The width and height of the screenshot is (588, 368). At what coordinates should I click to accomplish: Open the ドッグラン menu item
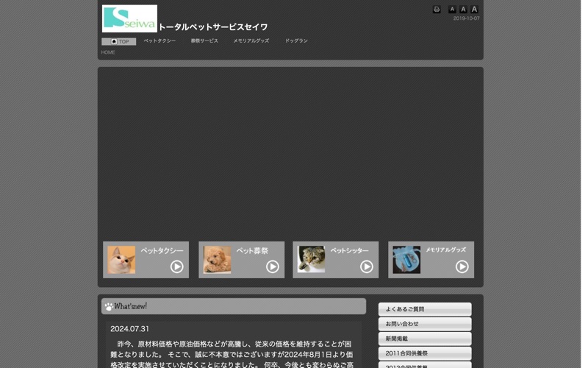point(296,41)
